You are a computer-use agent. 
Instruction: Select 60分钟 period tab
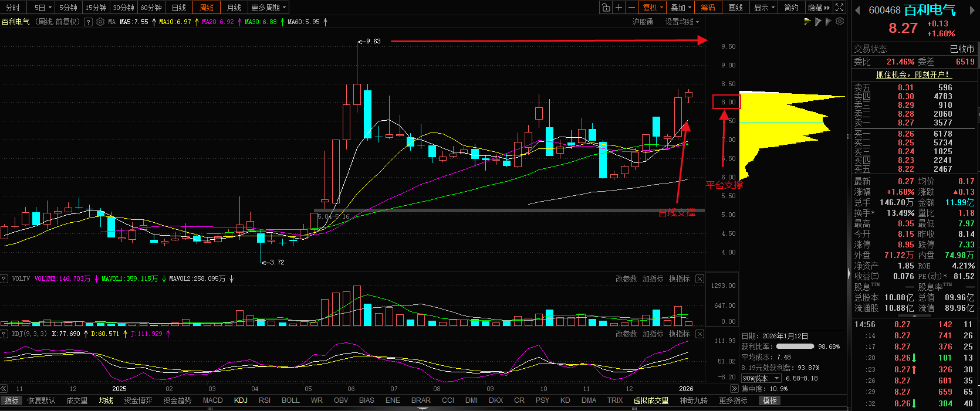click(x=151, y=8)
